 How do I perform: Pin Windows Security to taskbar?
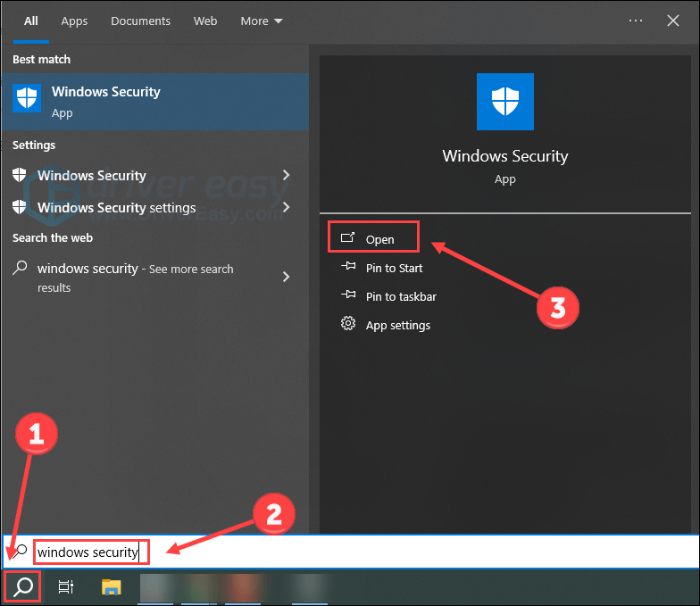tap(401, 296)
